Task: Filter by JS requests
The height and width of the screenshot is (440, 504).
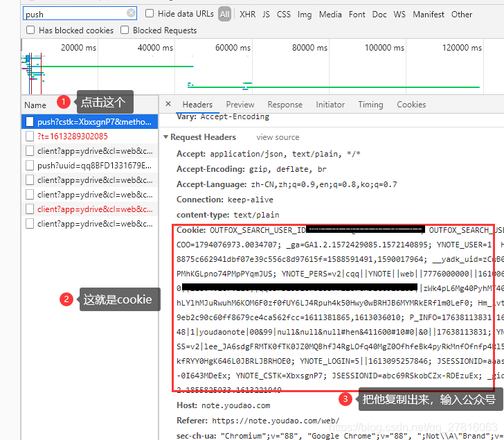Action: coord(266,15)
